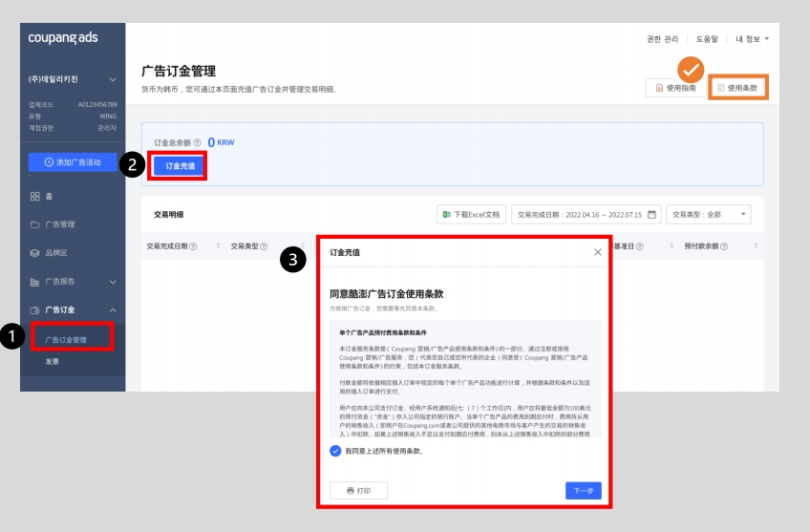Open 도움말 help link
The height and width of the screenshot is (532, 810).
pyautogui.click(x=707, y=39)
